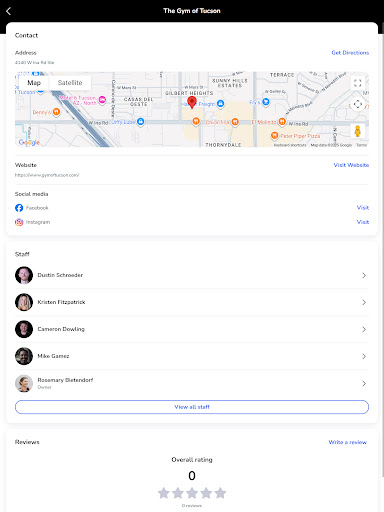Click the page title The Gym of Tucson

(192, 11)
